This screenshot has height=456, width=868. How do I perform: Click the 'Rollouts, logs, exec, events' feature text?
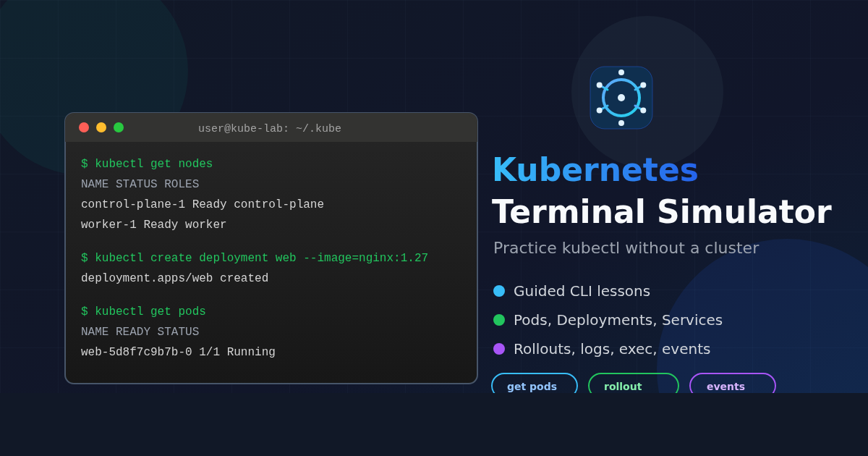612,349
